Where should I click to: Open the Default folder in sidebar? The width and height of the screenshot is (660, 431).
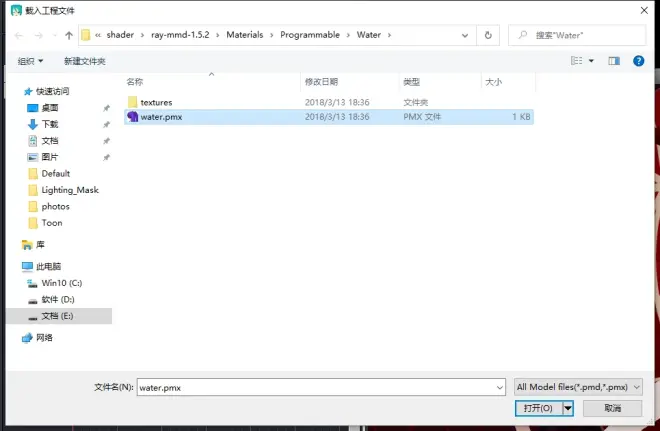[x=56, y=173]
